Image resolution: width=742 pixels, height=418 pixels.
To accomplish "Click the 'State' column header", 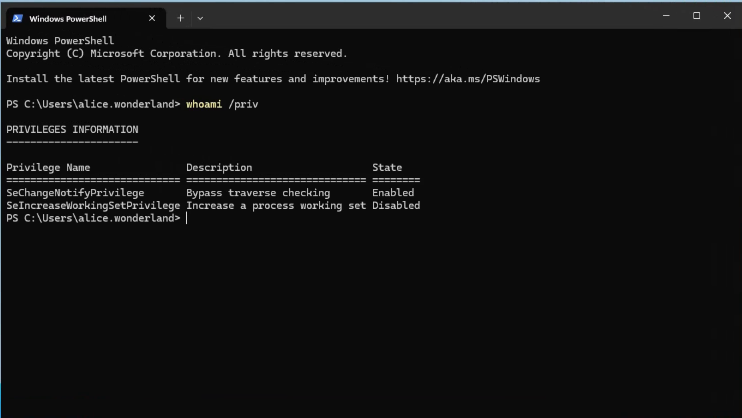I will point(387,167).
